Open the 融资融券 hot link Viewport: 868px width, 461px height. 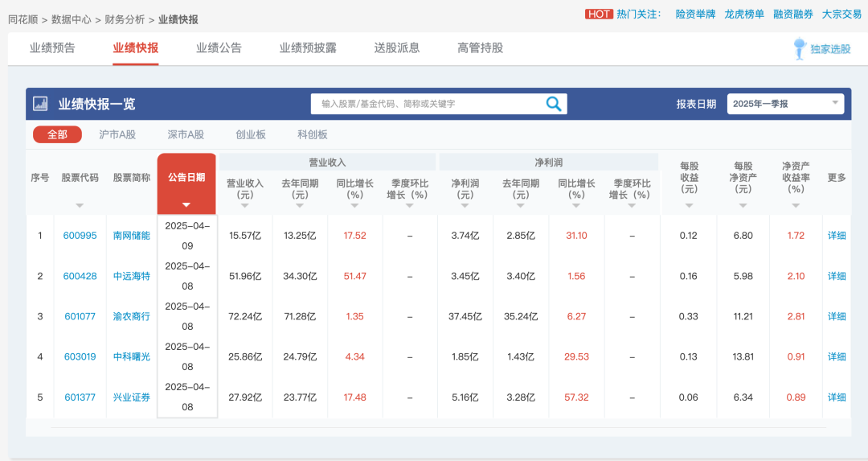tap(792, 14)
